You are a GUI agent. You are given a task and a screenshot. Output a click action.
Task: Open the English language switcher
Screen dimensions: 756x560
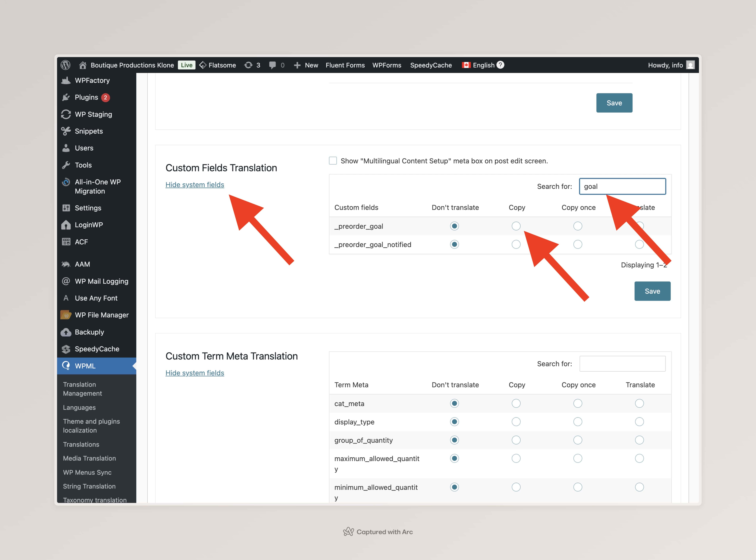click(x=478, y=65)
